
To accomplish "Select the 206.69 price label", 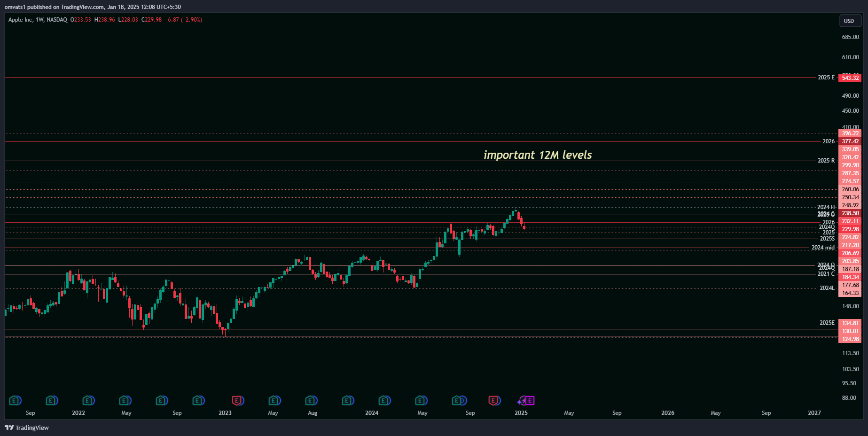I will (850, 253).
